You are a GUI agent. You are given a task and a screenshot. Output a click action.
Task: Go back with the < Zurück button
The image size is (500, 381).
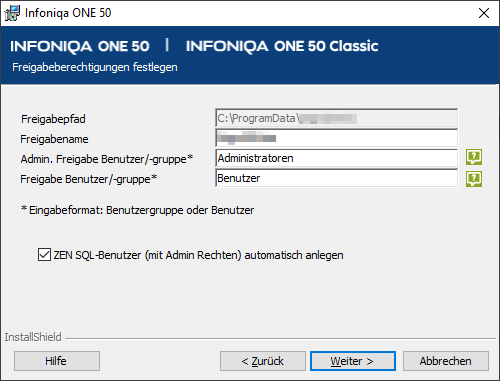(263, 361)
